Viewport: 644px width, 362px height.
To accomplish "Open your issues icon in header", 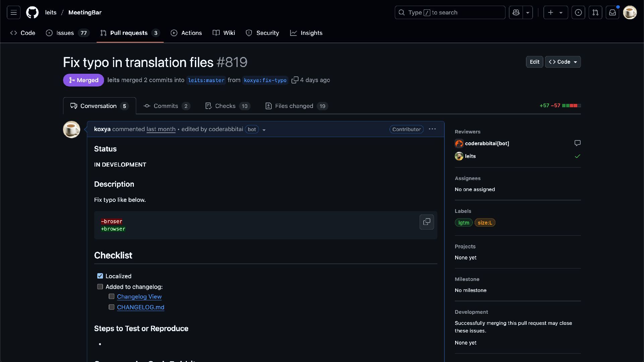I will pos(578,12).
